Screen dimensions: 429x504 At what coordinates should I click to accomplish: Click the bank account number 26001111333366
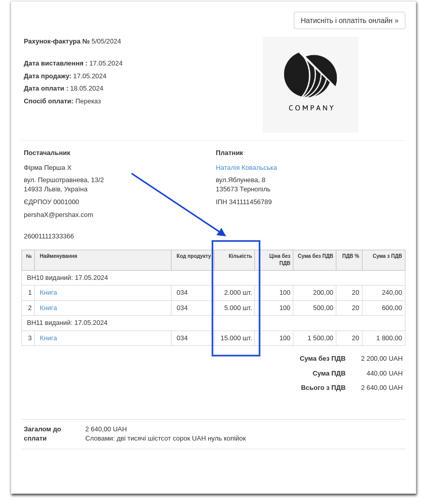[49, 236]
